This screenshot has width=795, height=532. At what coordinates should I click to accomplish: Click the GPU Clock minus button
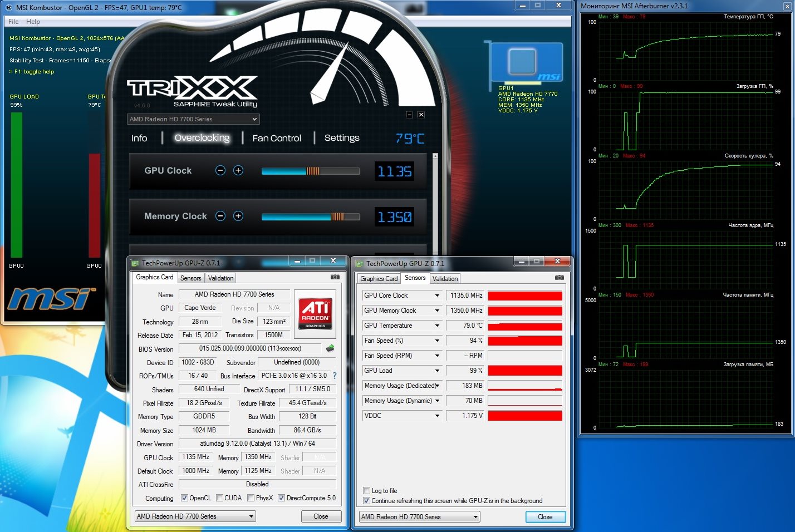[x=220, y=170]
